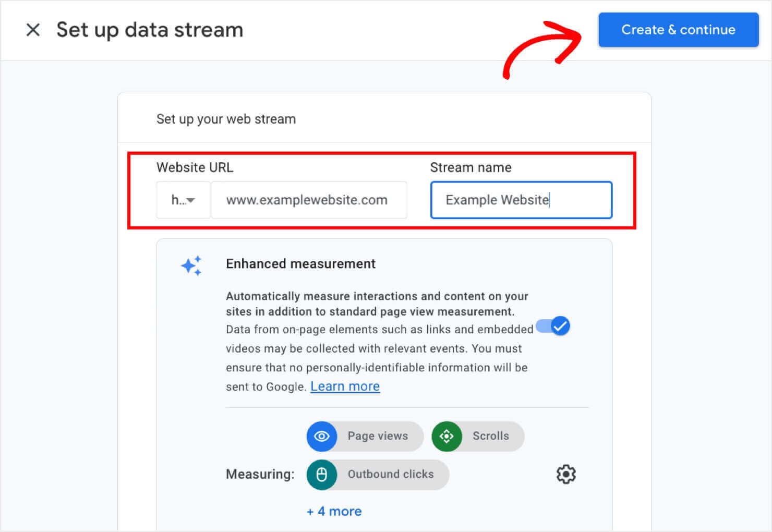This screenshot has height=532, width=772.
Task: Click the Enhanced measurement sparkle icon
Action: click(x=191, y=265)
